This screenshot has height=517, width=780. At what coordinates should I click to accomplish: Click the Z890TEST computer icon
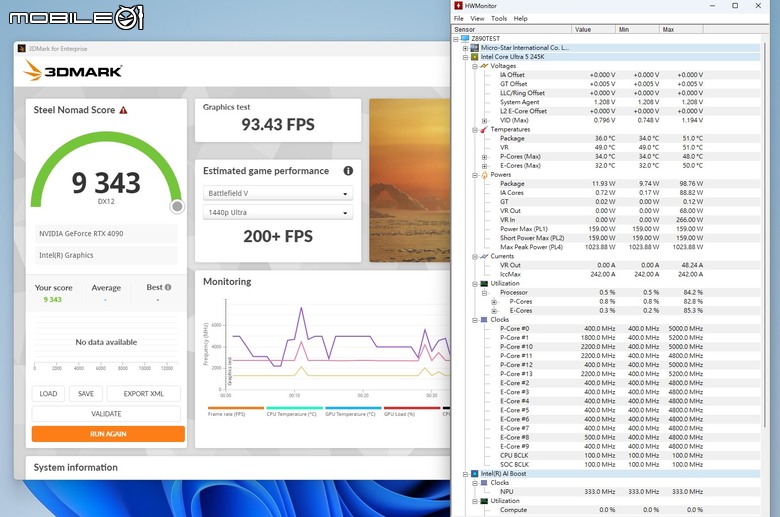pyautogui.click(x=465, y=38)
